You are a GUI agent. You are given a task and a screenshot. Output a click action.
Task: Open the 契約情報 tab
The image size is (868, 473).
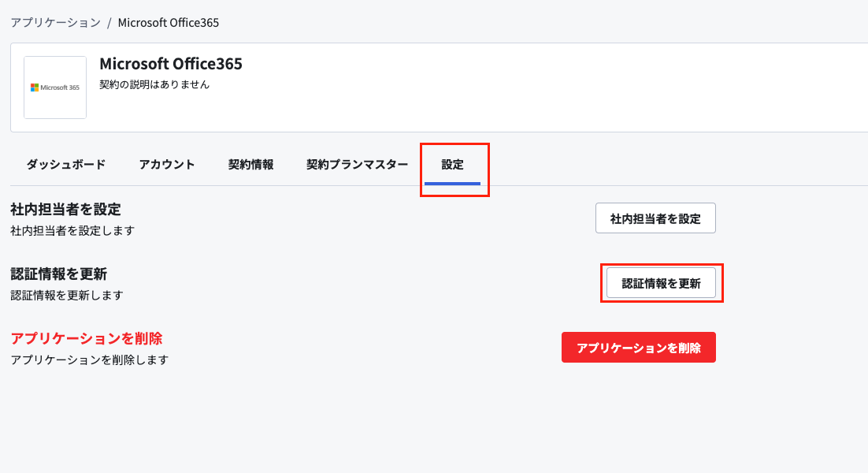[250, 165]
